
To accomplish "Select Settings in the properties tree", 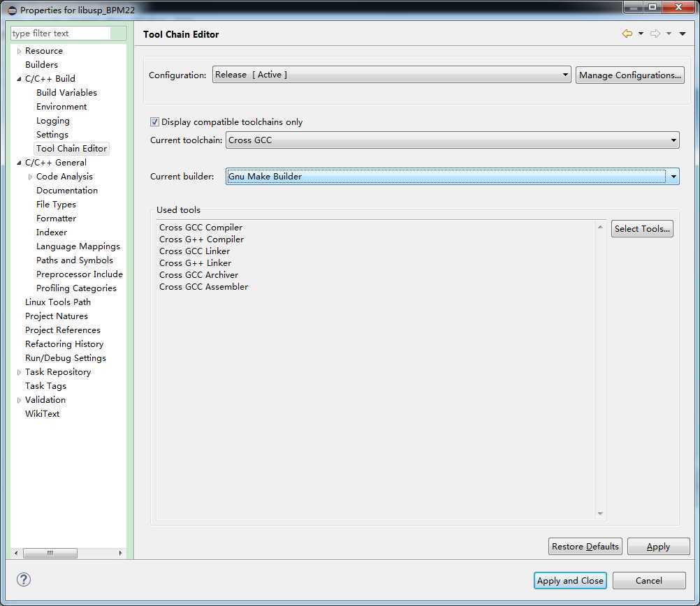I will (x=52, y=135).
